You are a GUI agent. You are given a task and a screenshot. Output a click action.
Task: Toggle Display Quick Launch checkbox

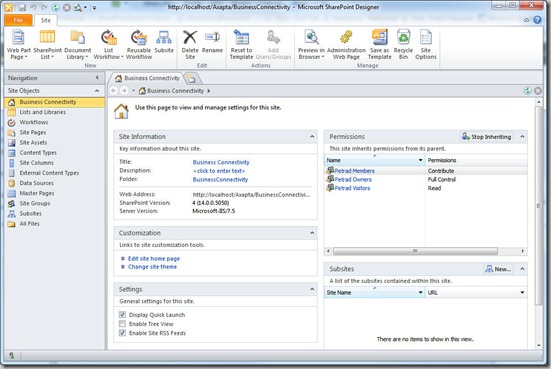click(122, 315)
